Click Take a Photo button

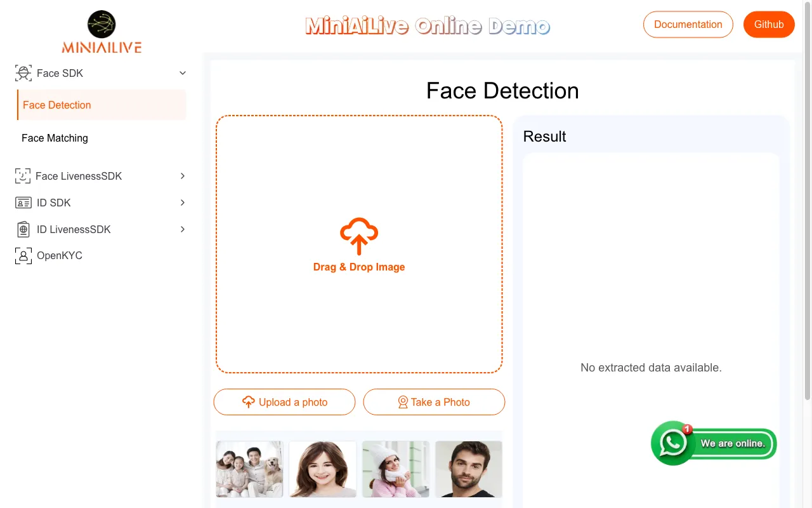434,402
